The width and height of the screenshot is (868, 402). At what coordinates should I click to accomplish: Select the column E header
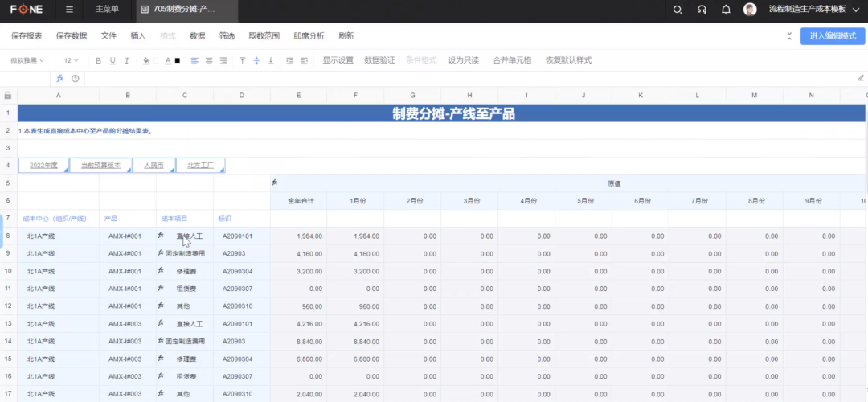(x=298, y=95)
